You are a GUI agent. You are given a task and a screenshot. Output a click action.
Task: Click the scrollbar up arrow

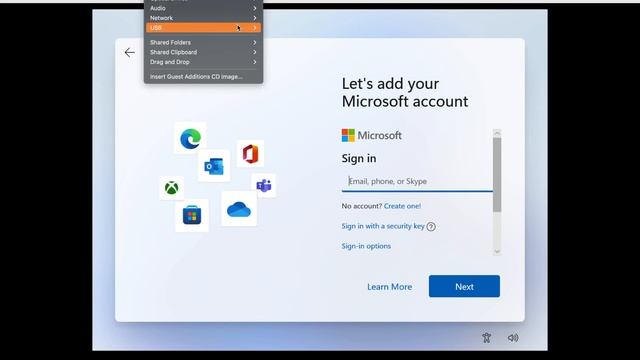click(x=497, y=133)
